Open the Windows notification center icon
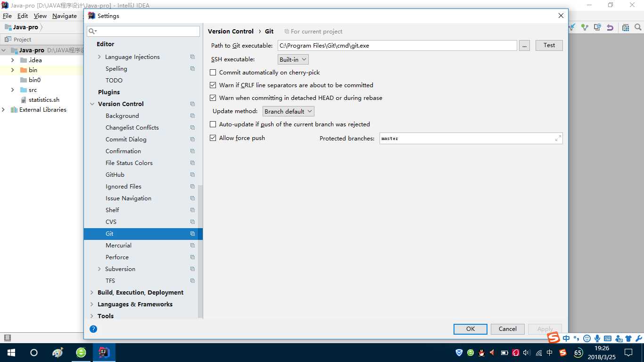 click(x=628, y=353)
